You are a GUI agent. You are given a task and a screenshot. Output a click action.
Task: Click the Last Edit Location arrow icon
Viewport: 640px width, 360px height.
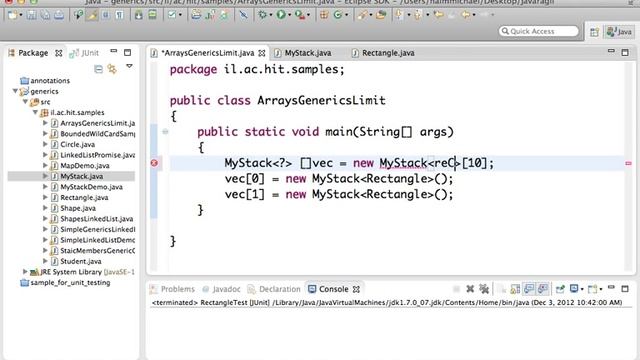coord(439,15)
